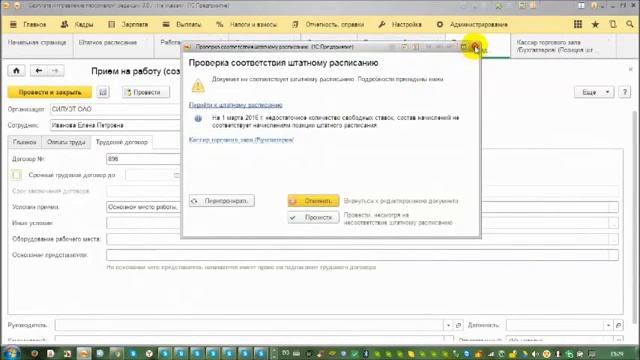Viewport: 640px width, 360px height.
Task: Expand the Руководитель dropdown arrow
Action: tap(448, 325)
